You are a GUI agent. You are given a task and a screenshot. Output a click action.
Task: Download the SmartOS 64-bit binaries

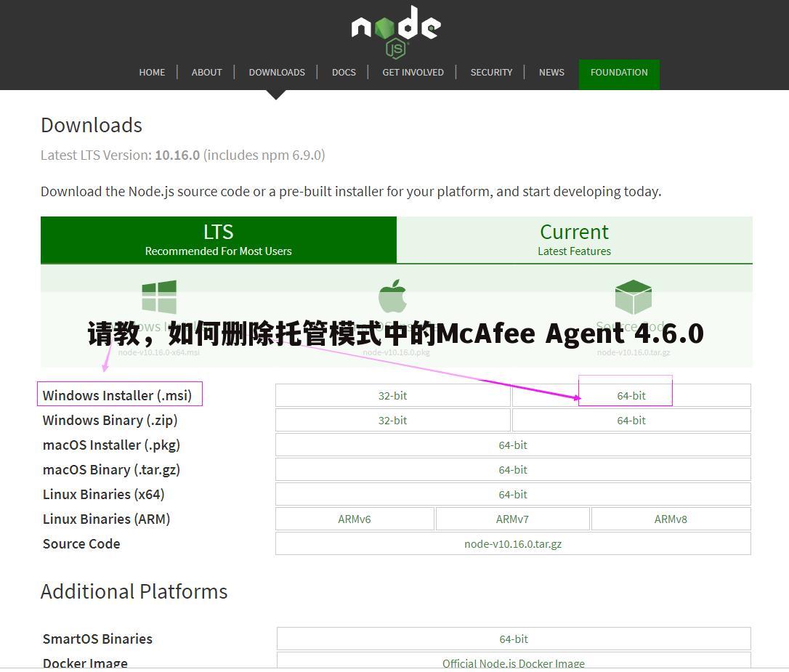pos(513,639)
